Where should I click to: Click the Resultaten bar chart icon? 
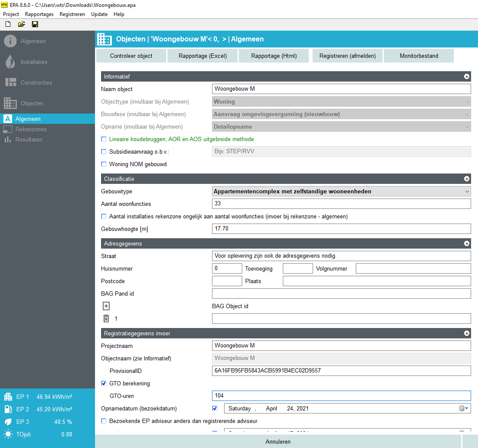(x=8, y=139)
